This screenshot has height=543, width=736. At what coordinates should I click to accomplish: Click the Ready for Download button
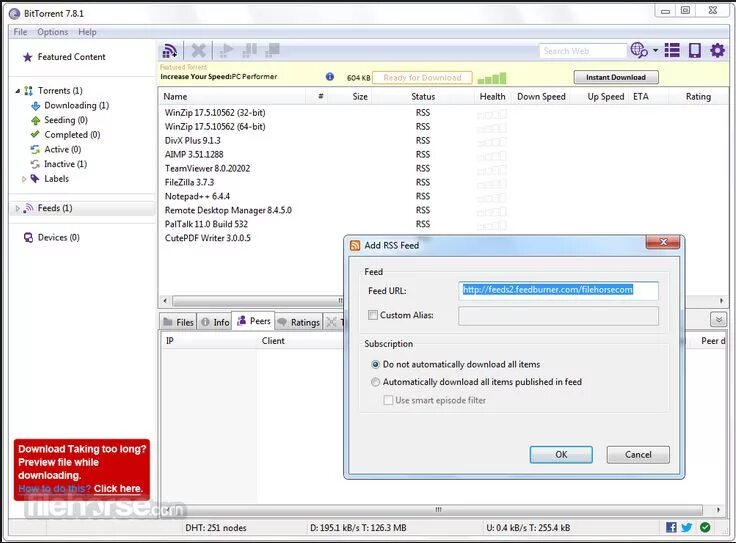point(422,77)
